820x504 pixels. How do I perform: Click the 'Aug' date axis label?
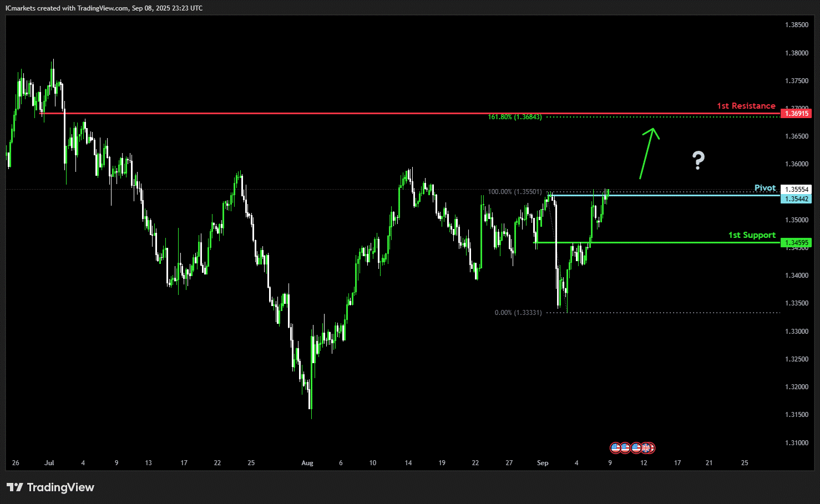[307, 463]
